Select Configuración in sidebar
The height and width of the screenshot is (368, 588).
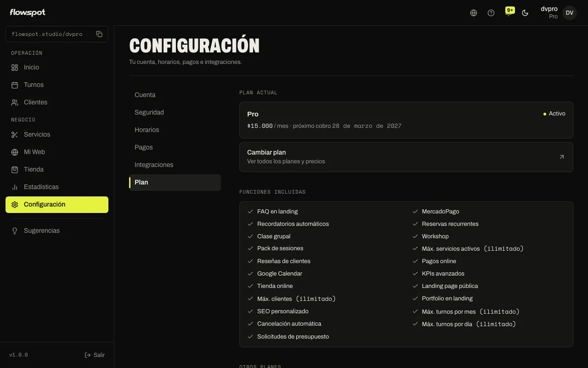tap(57, 205)
